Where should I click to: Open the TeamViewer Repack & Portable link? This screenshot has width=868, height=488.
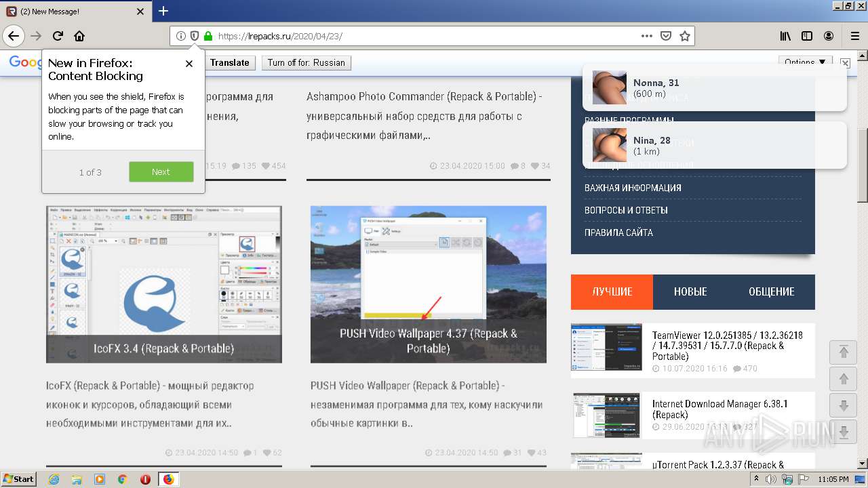(x=728, y=346)
